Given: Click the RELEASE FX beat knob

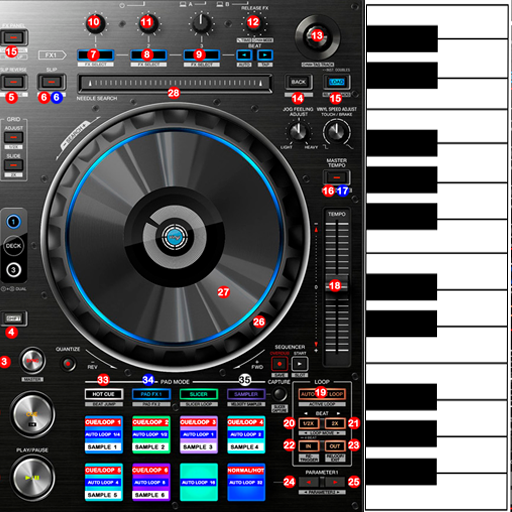Looking at the screenshot, I should click(x=254, y=23).
